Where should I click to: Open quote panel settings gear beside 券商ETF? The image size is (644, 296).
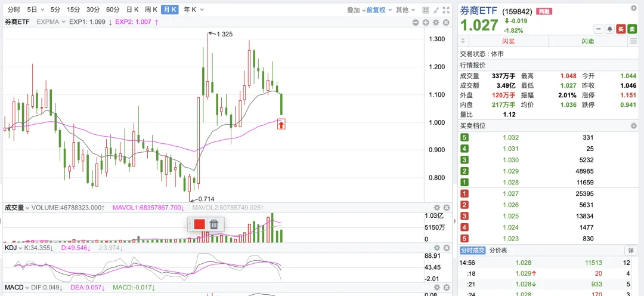tap(634, 8)
